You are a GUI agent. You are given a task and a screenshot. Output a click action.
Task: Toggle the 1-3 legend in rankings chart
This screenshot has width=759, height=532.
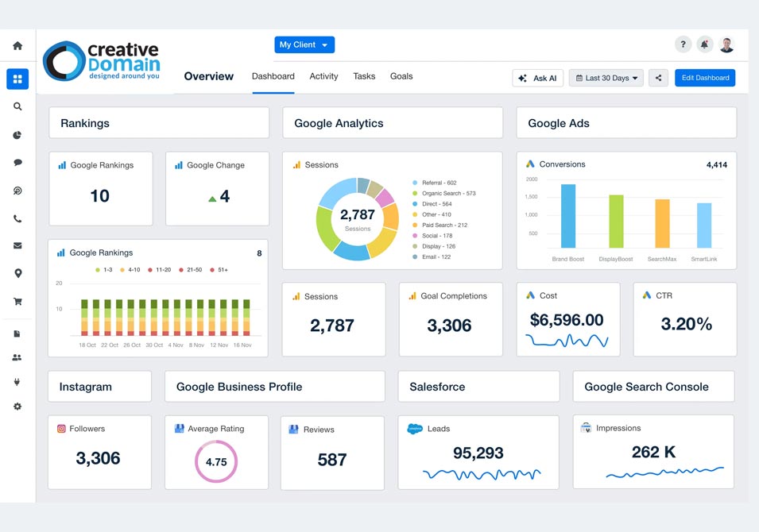pos(103,269)
